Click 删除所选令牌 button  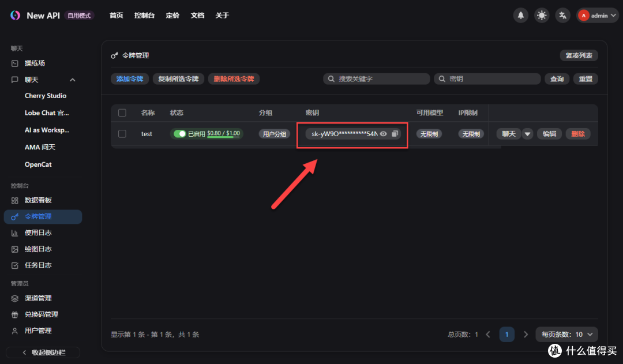click(234, 78)
